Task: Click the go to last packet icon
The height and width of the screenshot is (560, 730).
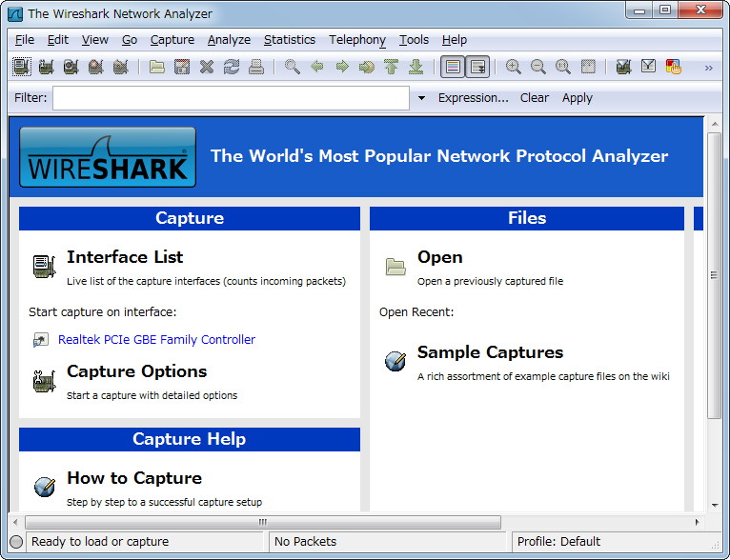Action: [416, 67]
